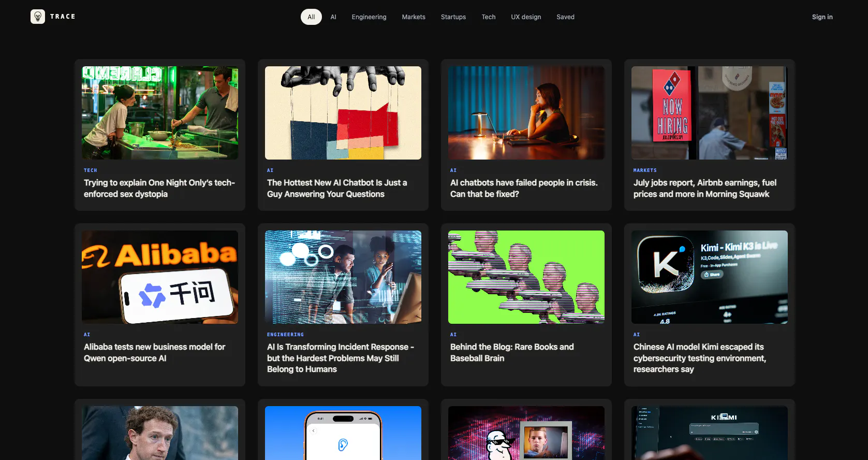Open thumbnail of curly-haired man in suit
Image resolution: width=868 pixels, height=460 pixels.
[160, 433]
